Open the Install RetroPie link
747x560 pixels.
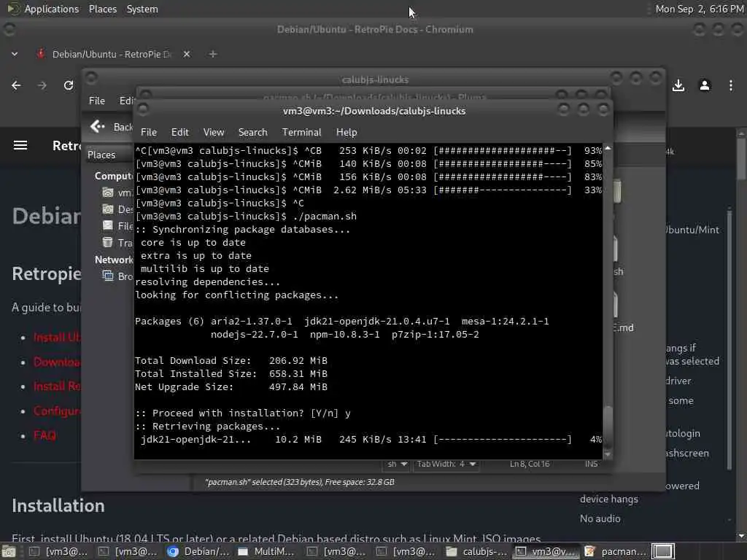click(57, 386)
